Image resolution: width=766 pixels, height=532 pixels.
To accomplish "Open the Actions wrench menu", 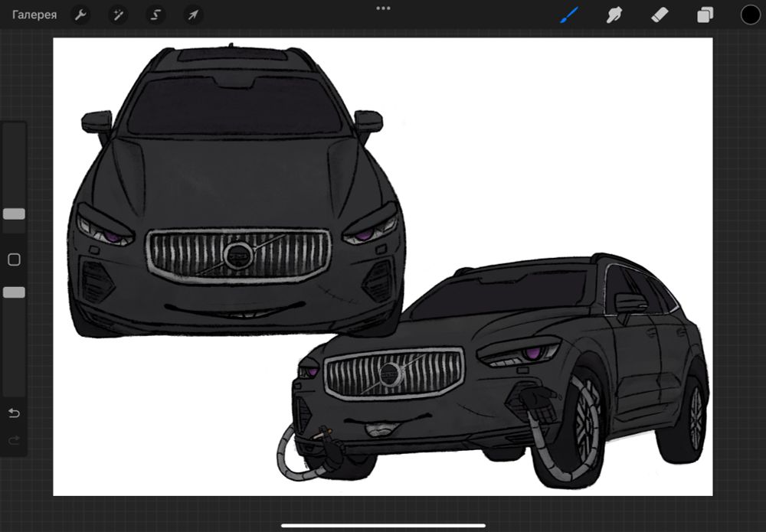I will 80,15.
